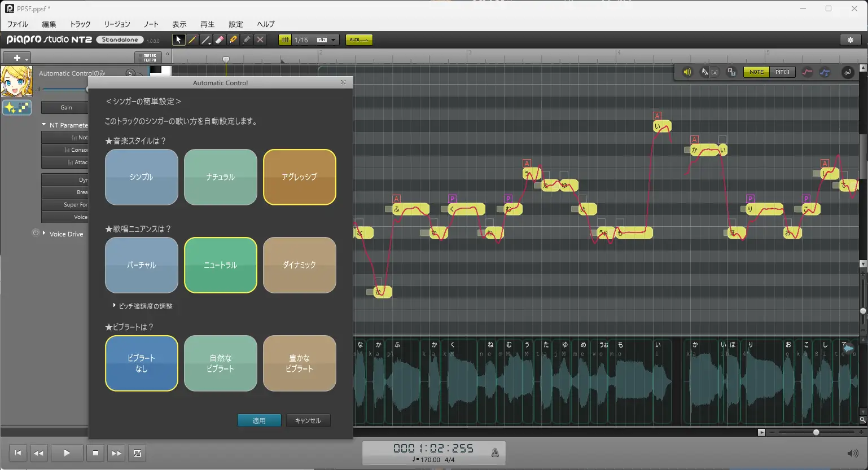868x470 pixels.
Task: Collapse the NT Parameters section
Action: point(44,125)
